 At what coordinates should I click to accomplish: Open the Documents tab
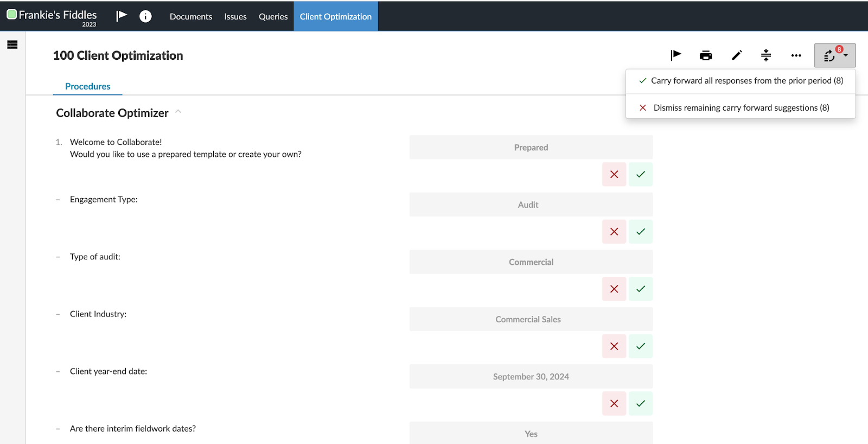pos(191,16)
